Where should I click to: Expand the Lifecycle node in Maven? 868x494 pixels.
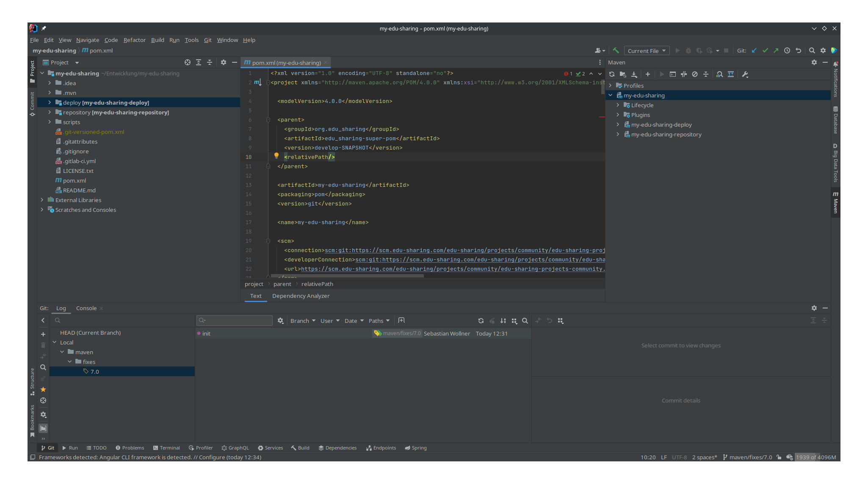coord(618,105)
